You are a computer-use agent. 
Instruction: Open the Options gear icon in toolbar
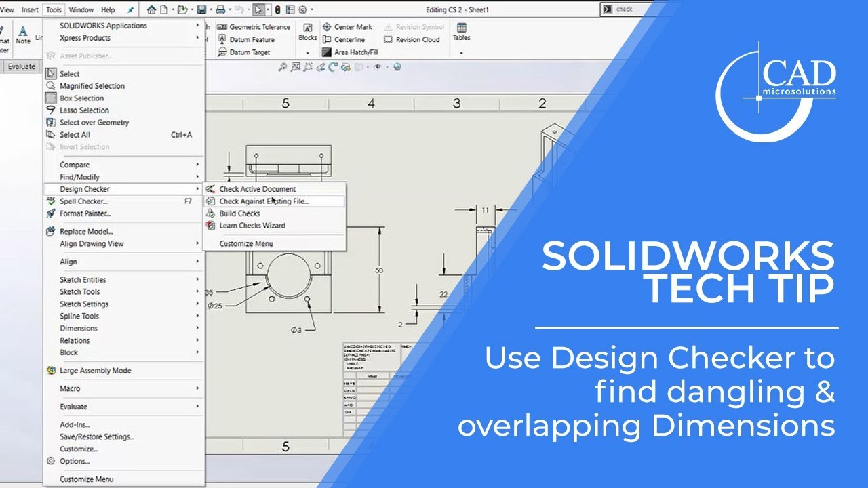(x=302, y=9)
